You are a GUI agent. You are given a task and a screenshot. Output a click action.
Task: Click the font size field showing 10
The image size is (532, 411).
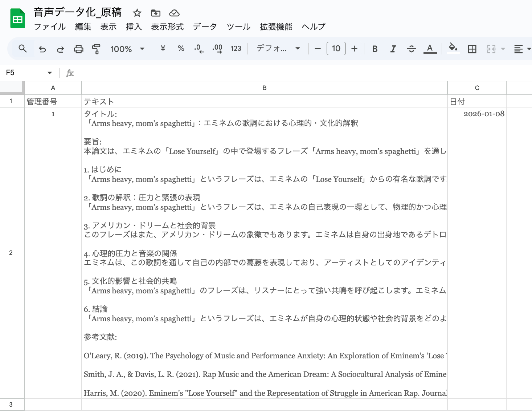coord(336,49)
